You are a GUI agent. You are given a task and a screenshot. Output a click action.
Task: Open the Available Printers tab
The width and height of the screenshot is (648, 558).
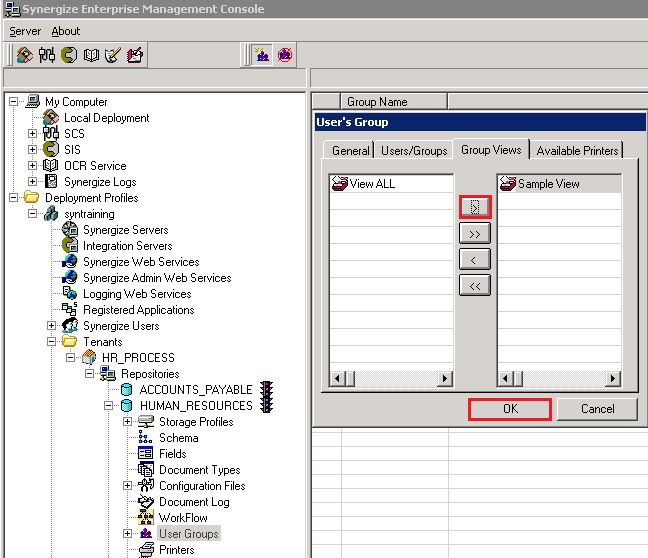(x=577, y=151)
